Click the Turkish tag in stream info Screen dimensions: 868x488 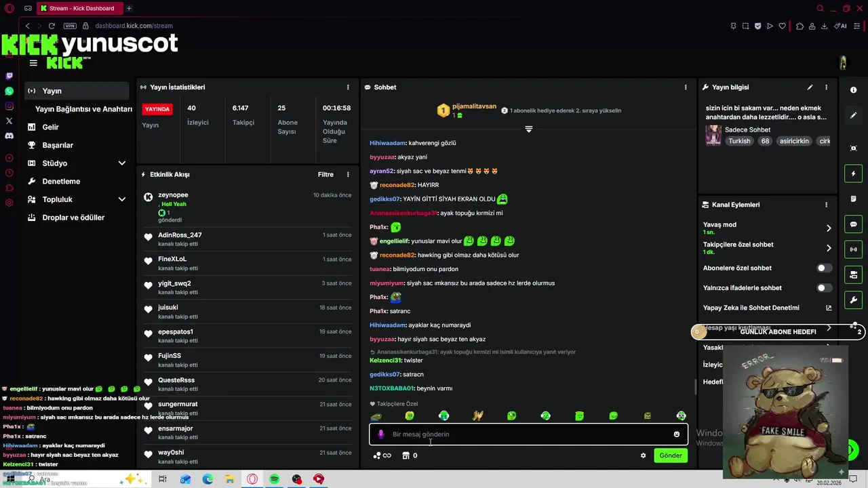(x=739, y=141)
